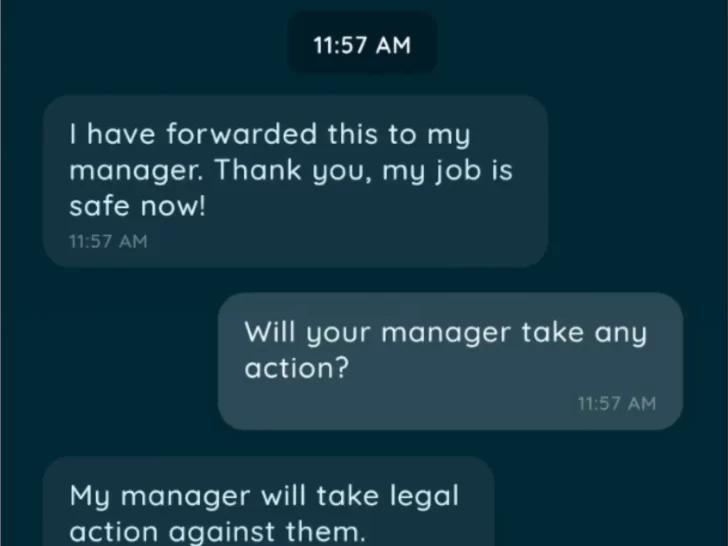Click the timestamp below 'action?' in sent message
This screenshot has width=728, height=546.
pos(617,403)
